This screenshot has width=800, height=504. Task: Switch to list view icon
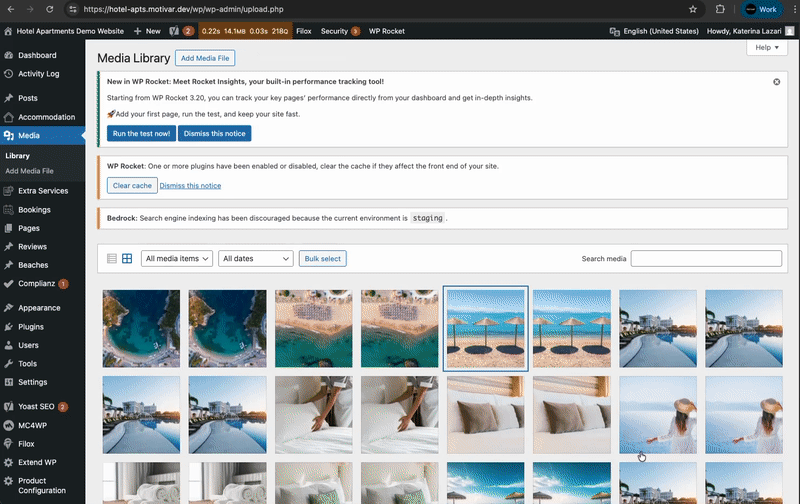coord(112,259)
